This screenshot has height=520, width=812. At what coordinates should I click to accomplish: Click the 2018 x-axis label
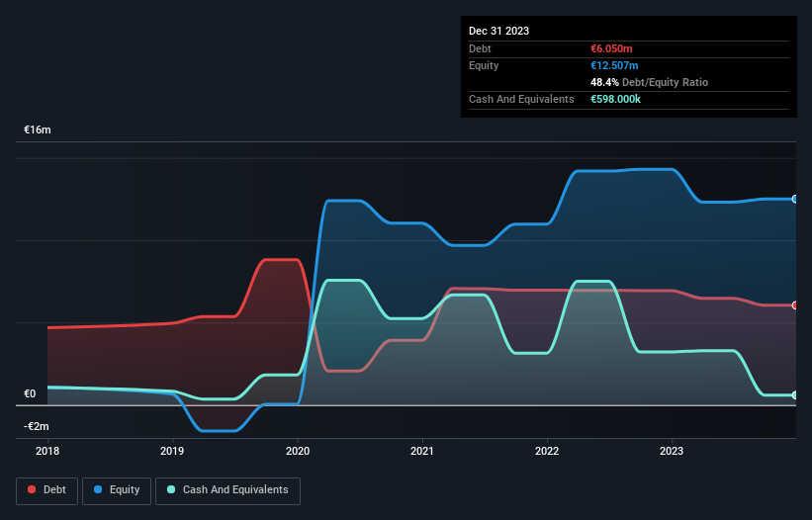point(47,451)
